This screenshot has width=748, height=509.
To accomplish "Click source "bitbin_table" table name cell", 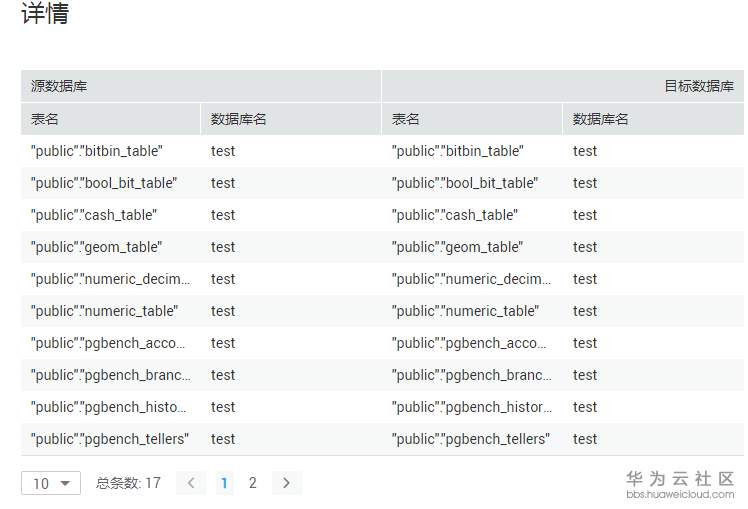I will (97, 151).
